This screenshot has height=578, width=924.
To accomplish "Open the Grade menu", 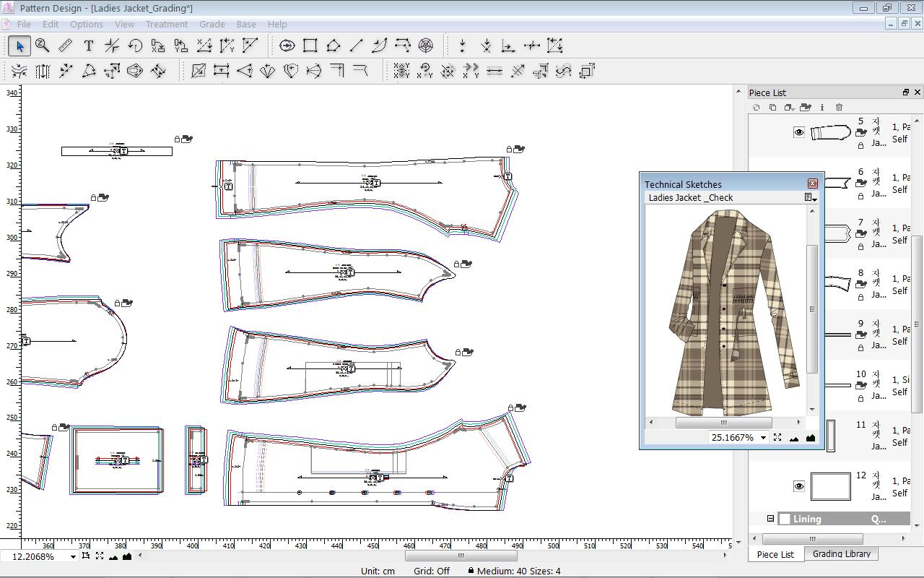I will pyautogui.click(x=212, y=24).
